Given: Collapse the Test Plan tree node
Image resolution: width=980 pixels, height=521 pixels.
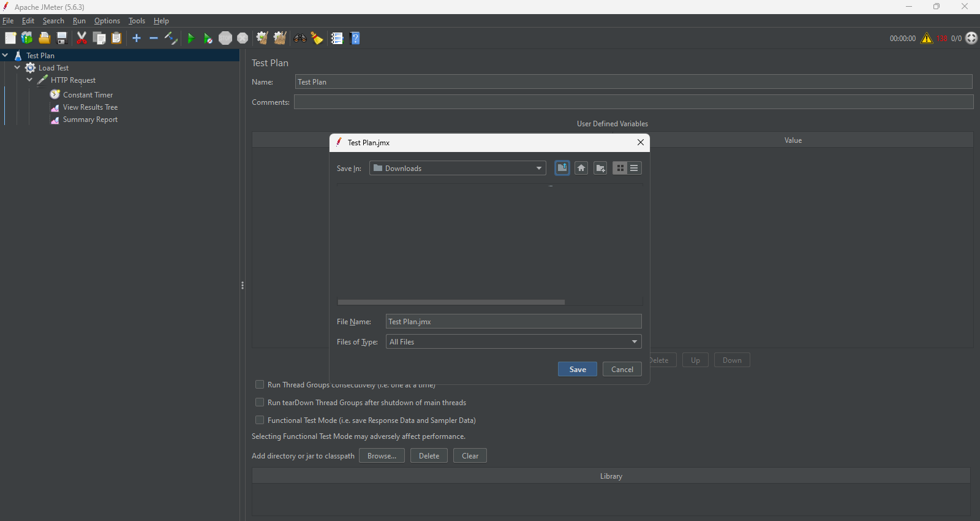Looking at the screenshot, I should click(6, 55).
